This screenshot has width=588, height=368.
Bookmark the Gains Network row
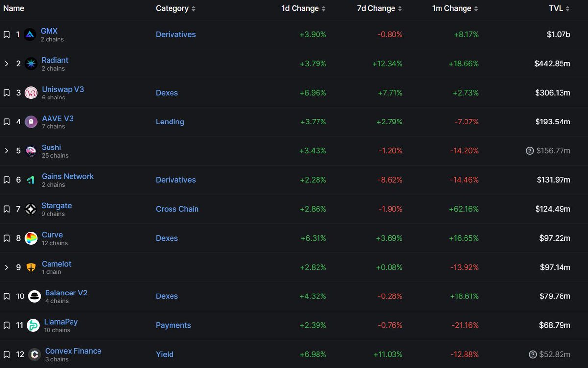(x=7, y=180)
